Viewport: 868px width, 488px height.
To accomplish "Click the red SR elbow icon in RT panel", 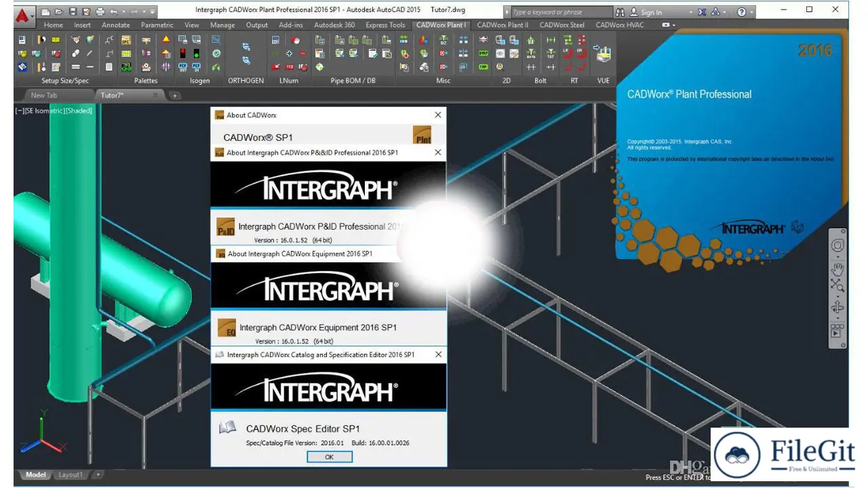I will tap(581, 54).
